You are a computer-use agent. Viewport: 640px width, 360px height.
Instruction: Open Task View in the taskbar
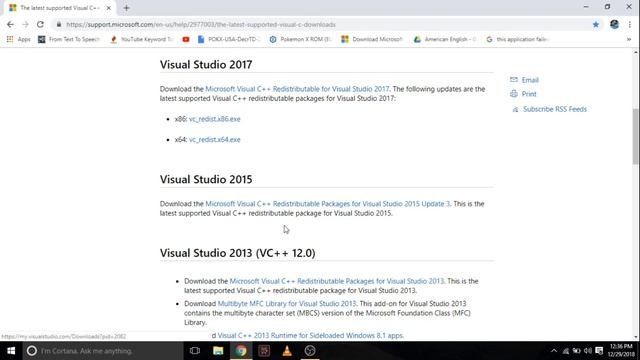195,351
